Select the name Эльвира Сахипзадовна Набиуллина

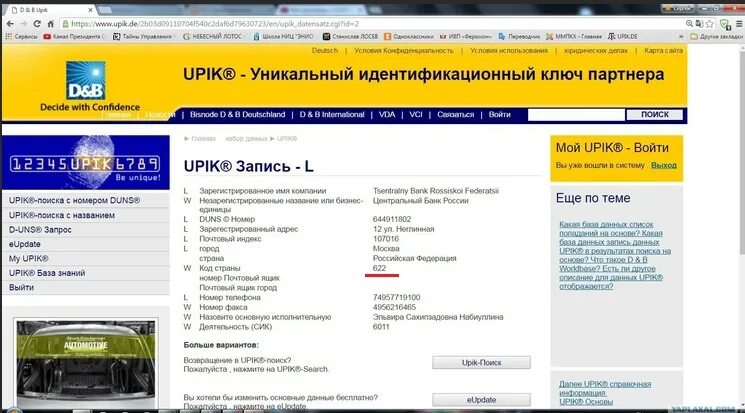tap(438, 317)
